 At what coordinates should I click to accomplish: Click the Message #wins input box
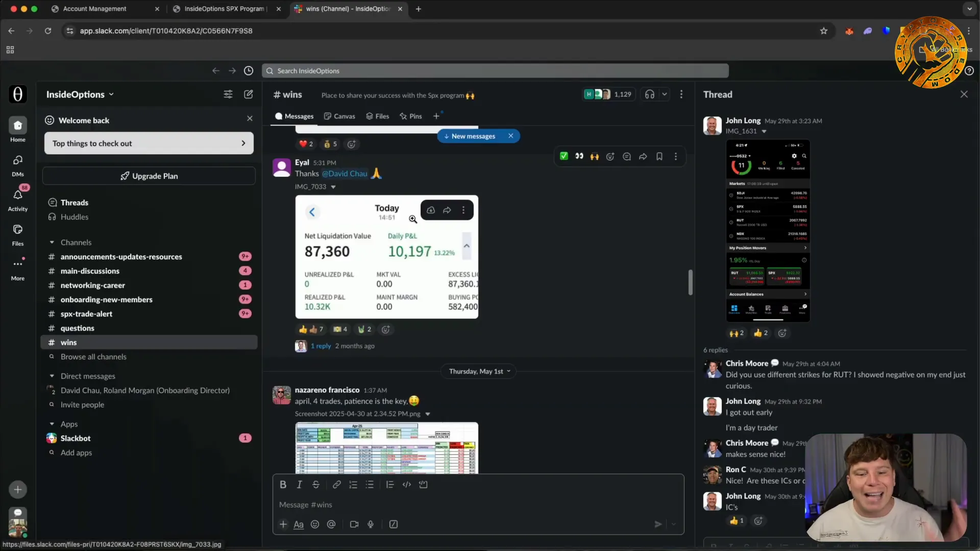coord(478,505)
